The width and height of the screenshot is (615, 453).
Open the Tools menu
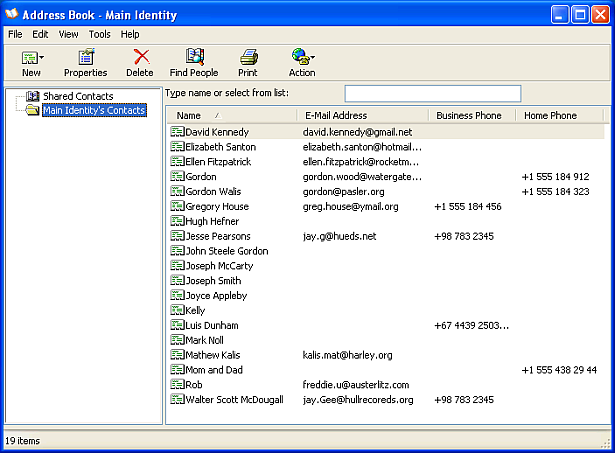99,34
